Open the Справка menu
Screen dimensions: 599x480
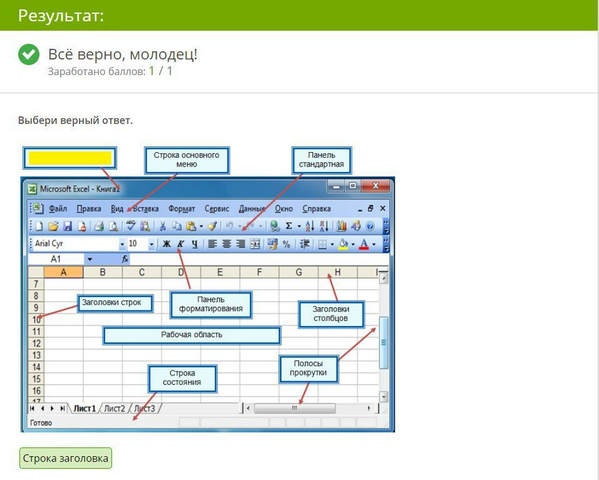coord(316,209)
